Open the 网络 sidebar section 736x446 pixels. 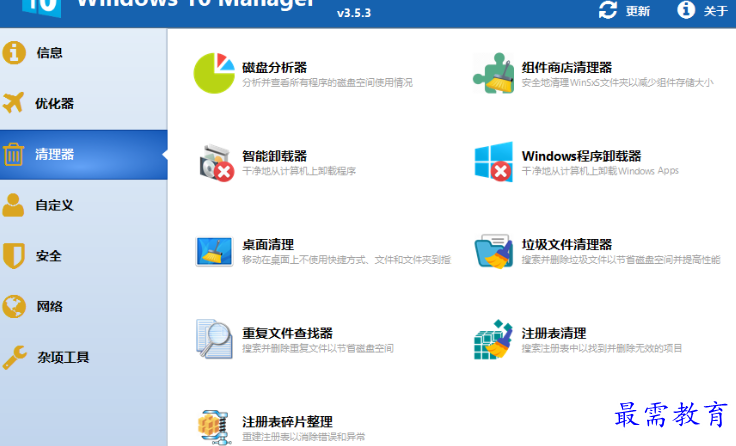pos(84,307)
